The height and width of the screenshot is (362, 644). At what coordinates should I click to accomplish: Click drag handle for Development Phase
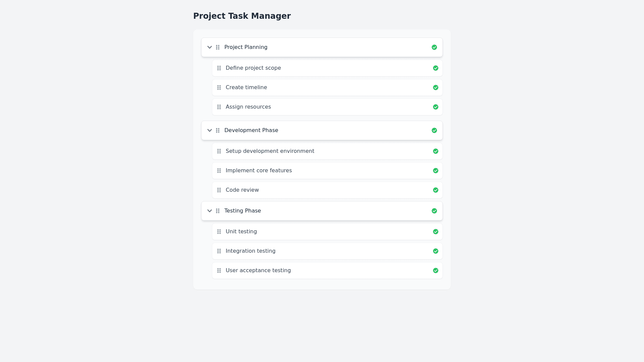(x=218, y=130)
